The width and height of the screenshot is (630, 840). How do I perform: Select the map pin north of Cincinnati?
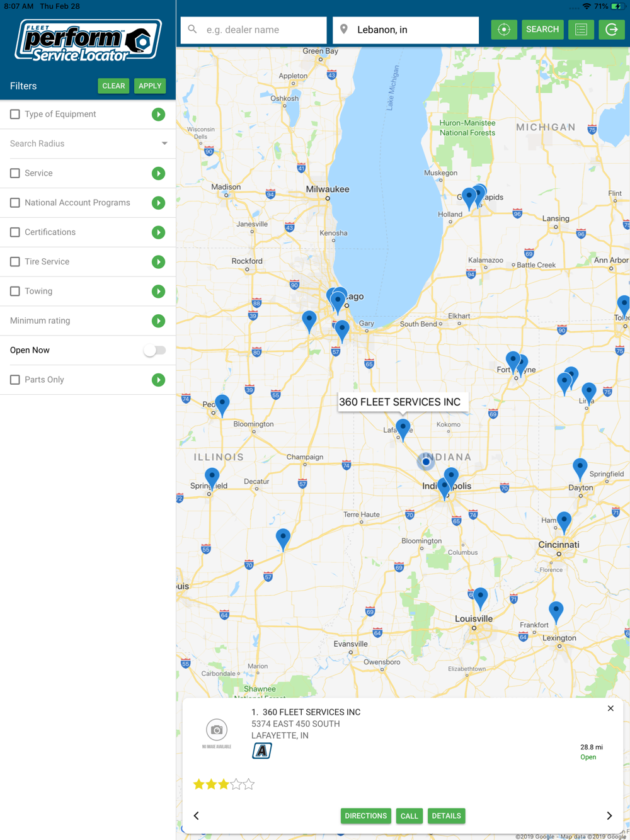point(564,523)
